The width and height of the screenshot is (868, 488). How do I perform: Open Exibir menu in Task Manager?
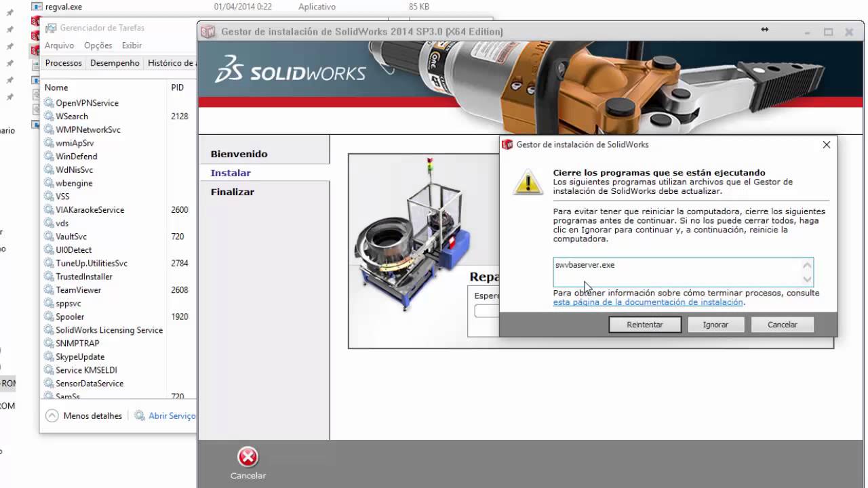point(132,45)
